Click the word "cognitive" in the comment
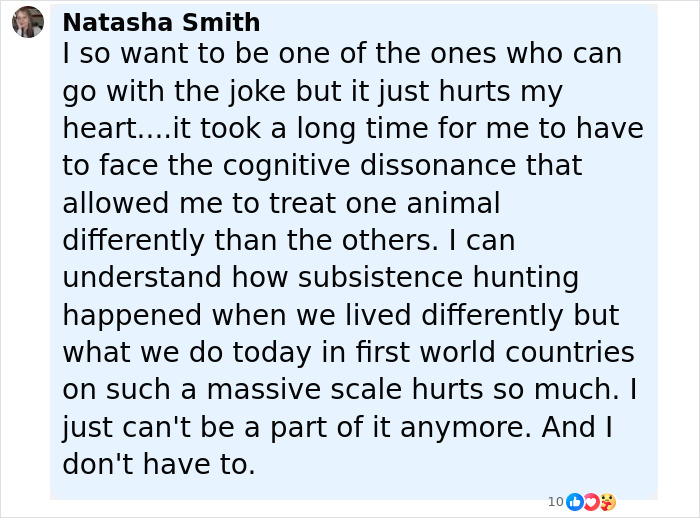The width and height of the screenshot is (700, 518). 286,166
